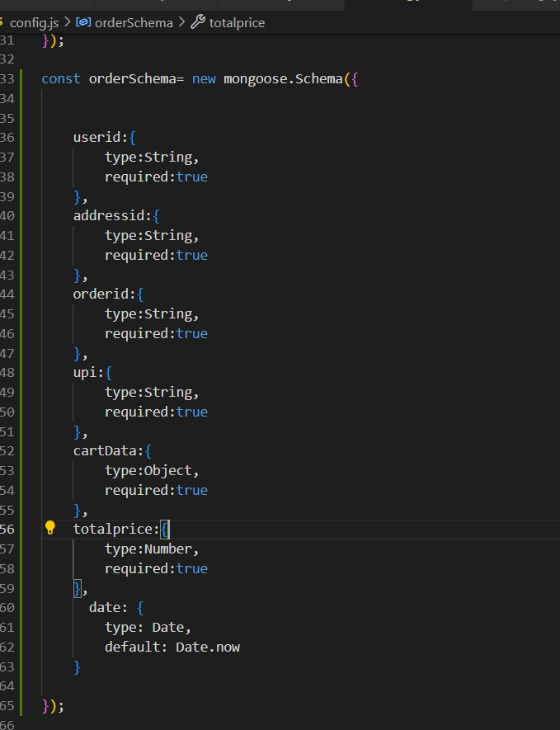
Task: Click closing brace on line 63
Action: pyautogui.click(x=78, y=667)
